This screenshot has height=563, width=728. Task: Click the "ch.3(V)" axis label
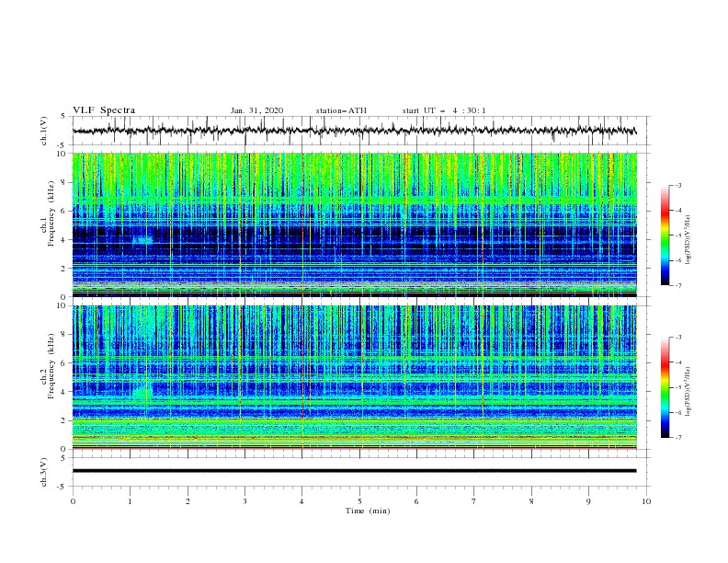pos(43,472)
